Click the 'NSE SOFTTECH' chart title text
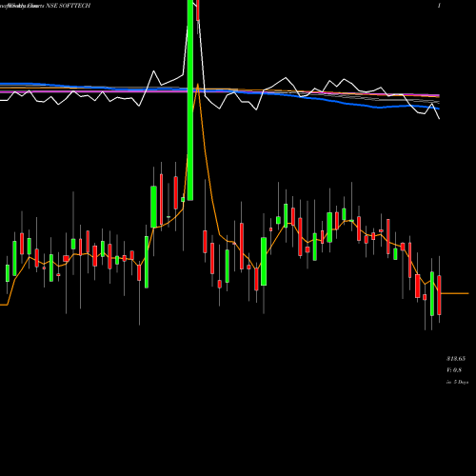Image resolution: width=476 pixels, height=476 pixels. tap(69, 6)
